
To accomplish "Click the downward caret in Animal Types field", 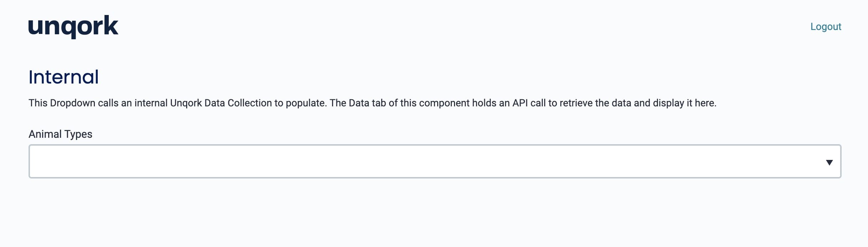I will click(829, 162).
